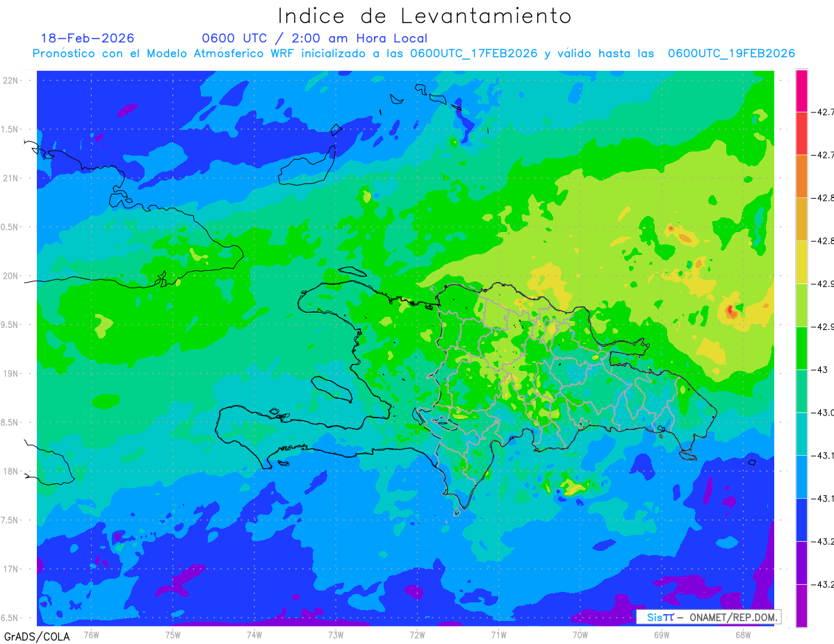Click the 22N latitude label
The image size is (834, 644).
click(10, 80)
